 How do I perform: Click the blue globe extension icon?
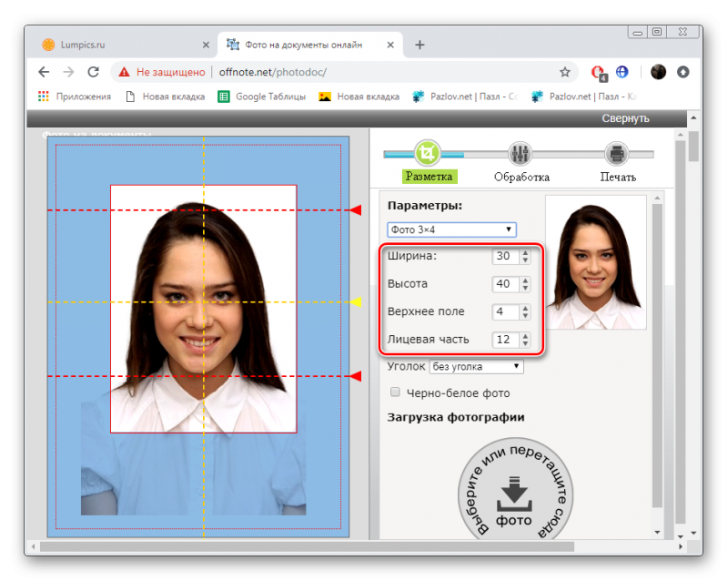[622, 72]
